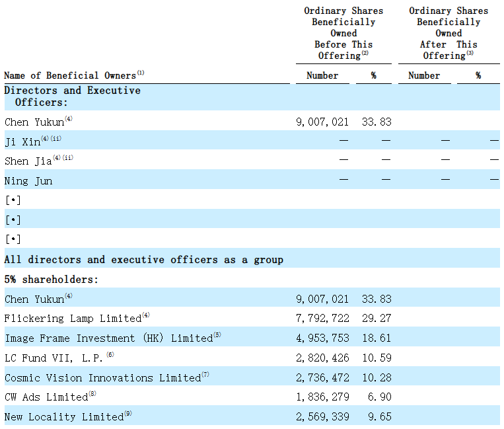Click "All directors and executive officers as a group"
504x429 pixels.
[144, 260]
